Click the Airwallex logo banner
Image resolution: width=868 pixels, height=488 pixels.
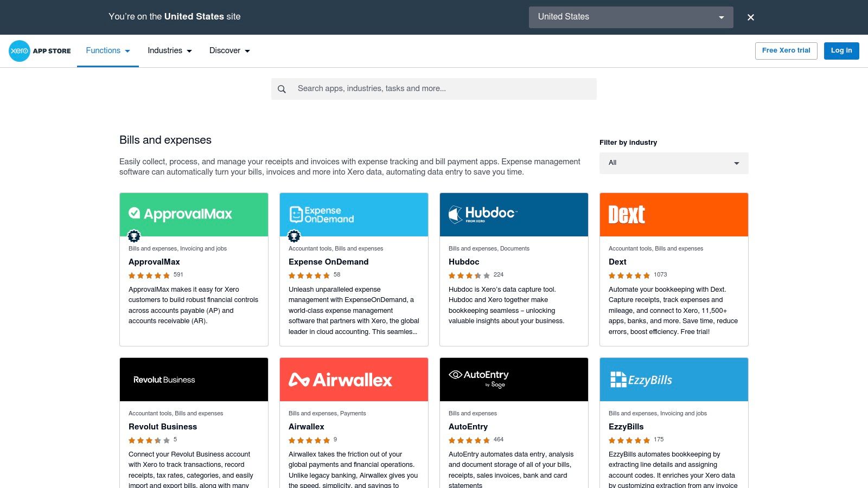353,379
